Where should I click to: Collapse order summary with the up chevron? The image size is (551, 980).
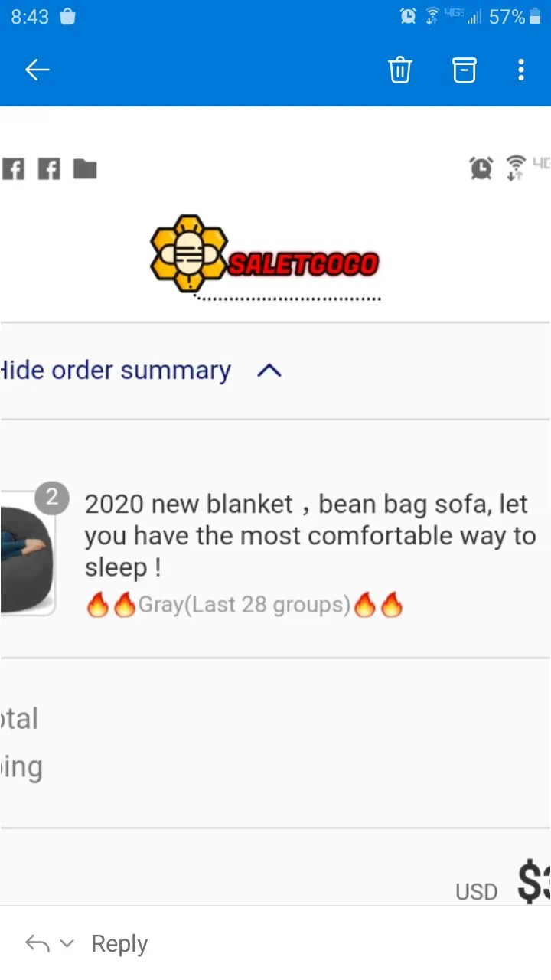pyautogui.click(x=269, y=371)
